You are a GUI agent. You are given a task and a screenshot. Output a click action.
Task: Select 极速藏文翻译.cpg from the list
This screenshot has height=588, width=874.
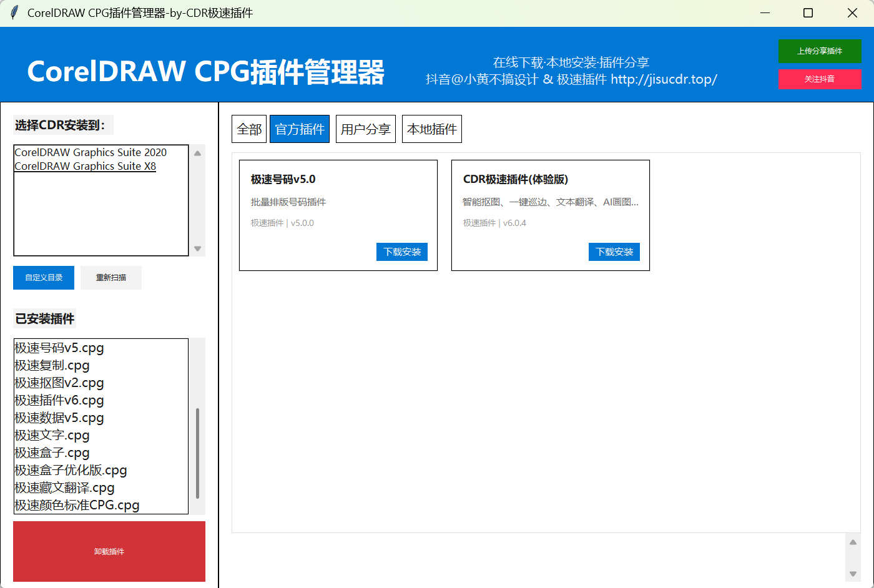[x=64, y=488]
